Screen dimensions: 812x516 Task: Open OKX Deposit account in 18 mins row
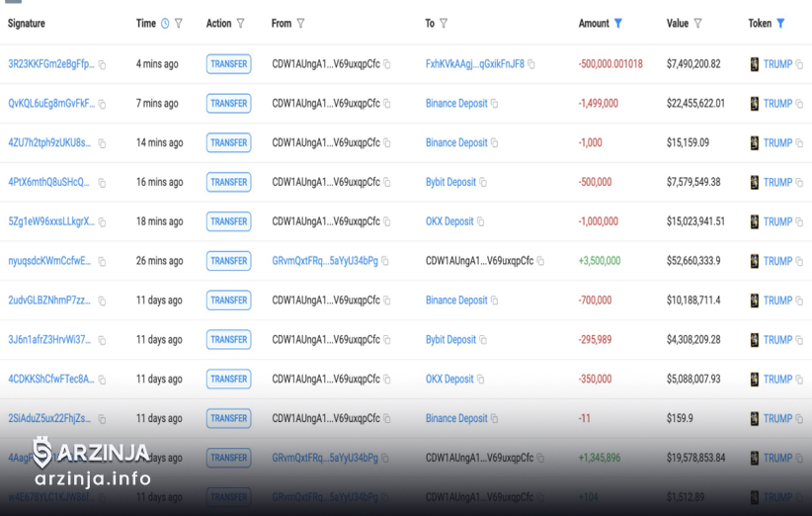449,221
